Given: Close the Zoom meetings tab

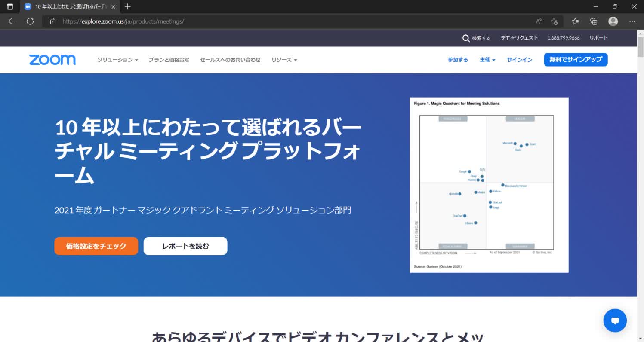Looking at the screenshot, I should pos(113,7).
